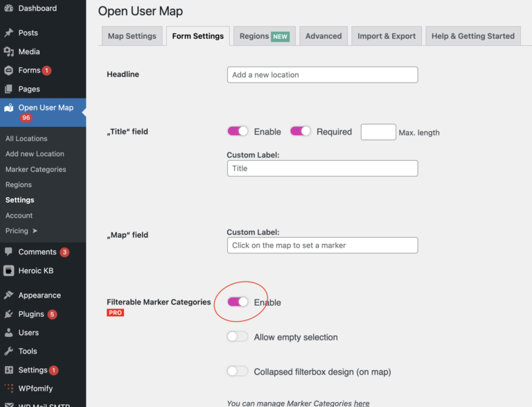Open Regions submenu item in sidebar
The height and width of the screenshot is (407, 532).
pyautogui.click(x=19, y=184)
